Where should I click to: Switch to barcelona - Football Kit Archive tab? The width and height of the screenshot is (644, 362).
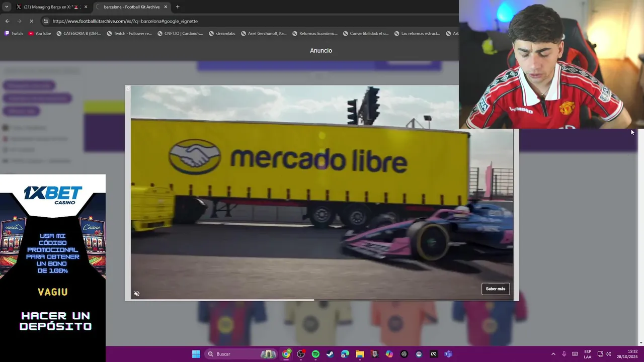point(132,7)
